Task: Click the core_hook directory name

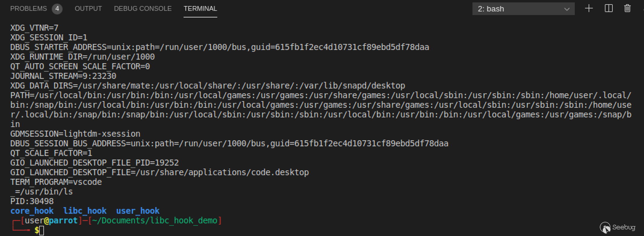Action: coord(32,211)
